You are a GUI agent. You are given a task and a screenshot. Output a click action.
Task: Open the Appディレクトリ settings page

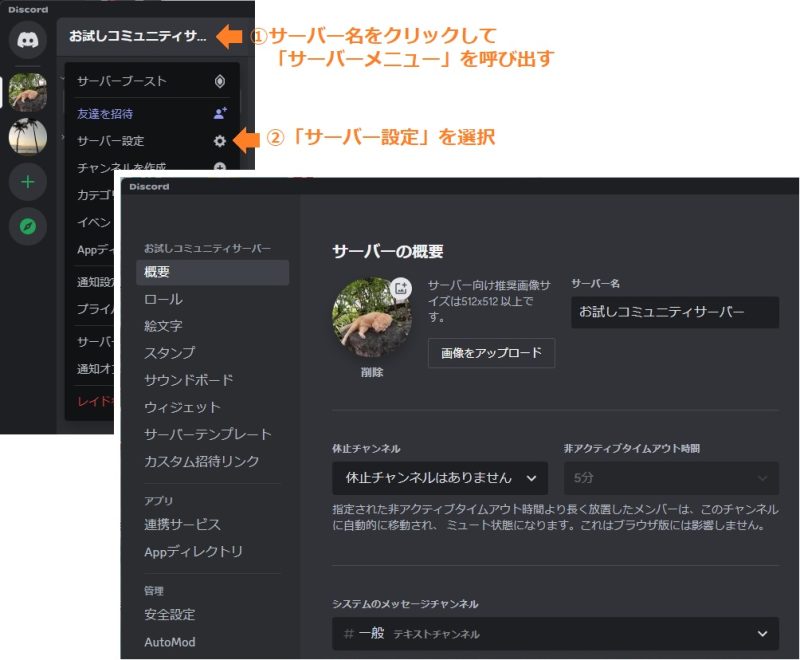[213, 552]
